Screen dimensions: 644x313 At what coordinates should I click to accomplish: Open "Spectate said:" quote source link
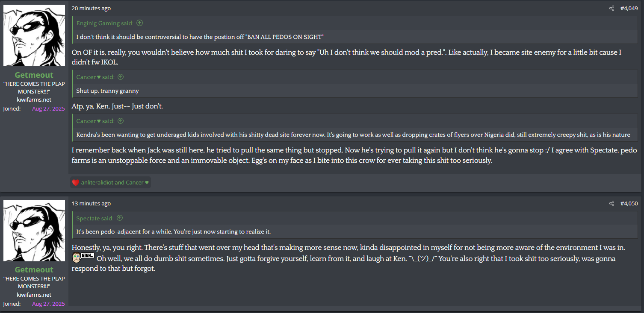click(95, 219)
